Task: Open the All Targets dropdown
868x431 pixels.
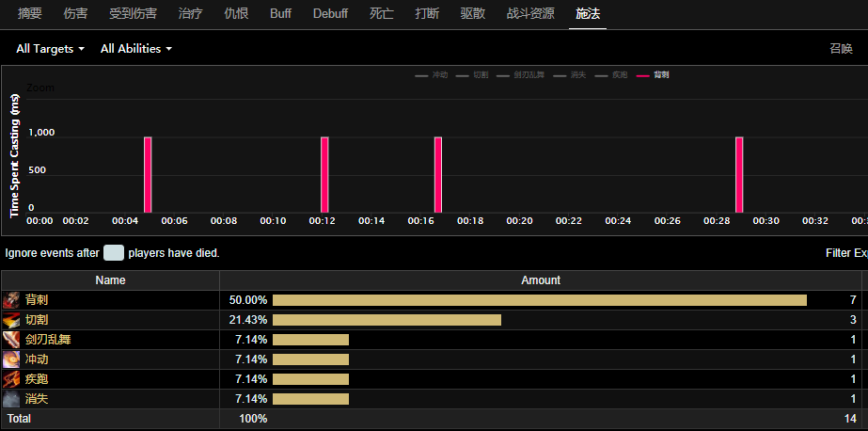Action: [50, 49]
